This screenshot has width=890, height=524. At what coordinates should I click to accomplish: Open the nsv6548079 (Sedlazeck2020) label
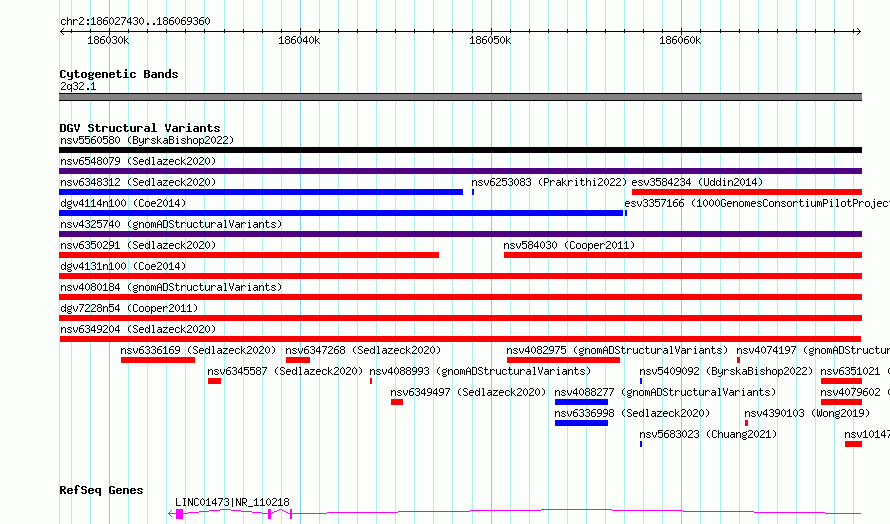click(x=138, y=161)
